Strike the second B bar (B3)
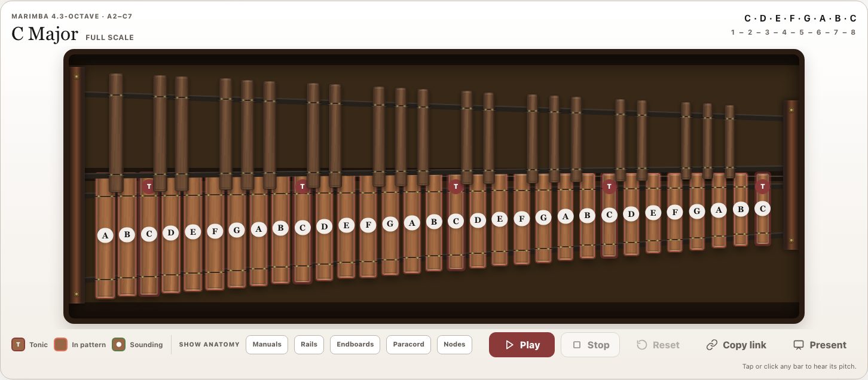Viewport: 868px width, 380px height. (x=280, y=229)
